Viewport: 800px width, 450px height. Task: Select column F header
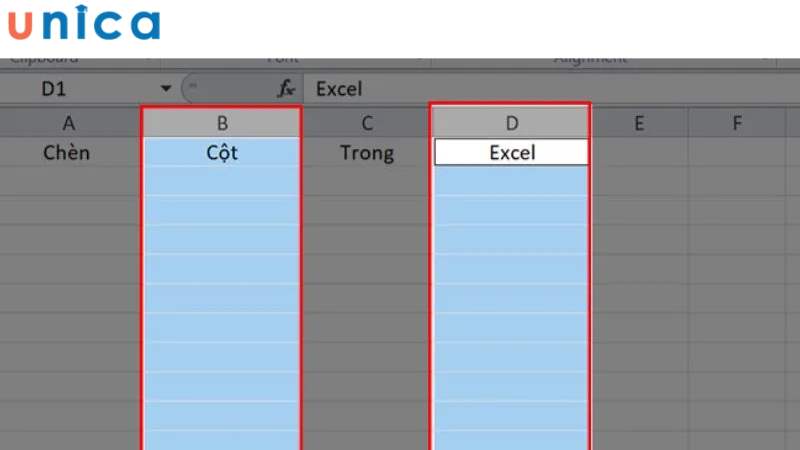coord(737,123)
